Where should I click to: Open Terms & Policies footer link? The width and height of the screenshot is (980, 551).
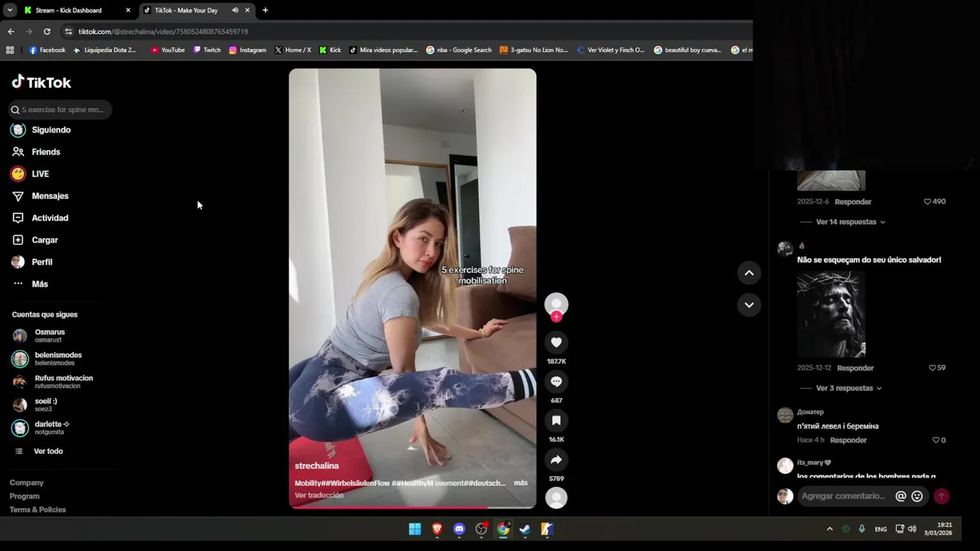pos(38,510)
